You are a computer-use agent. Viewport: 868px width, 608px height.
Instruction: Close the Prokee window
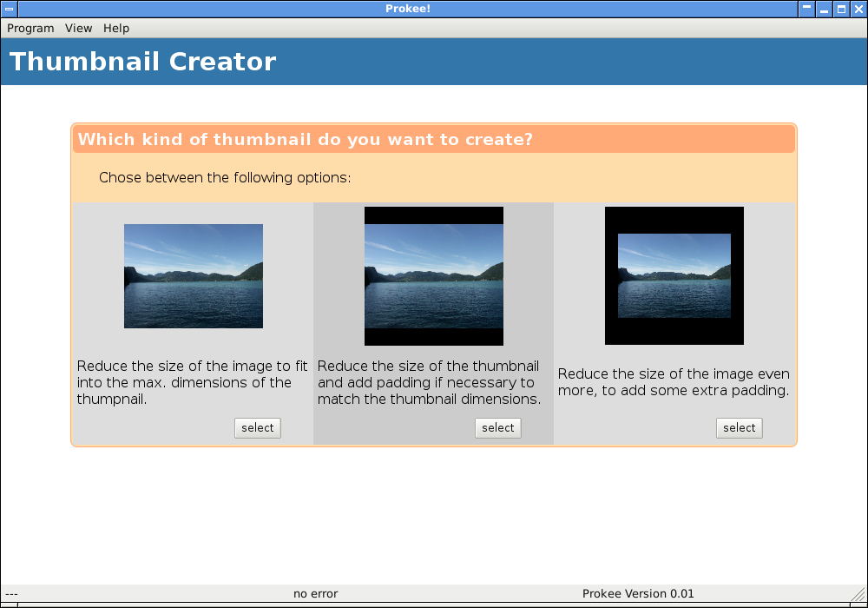[x=858, y=9]
